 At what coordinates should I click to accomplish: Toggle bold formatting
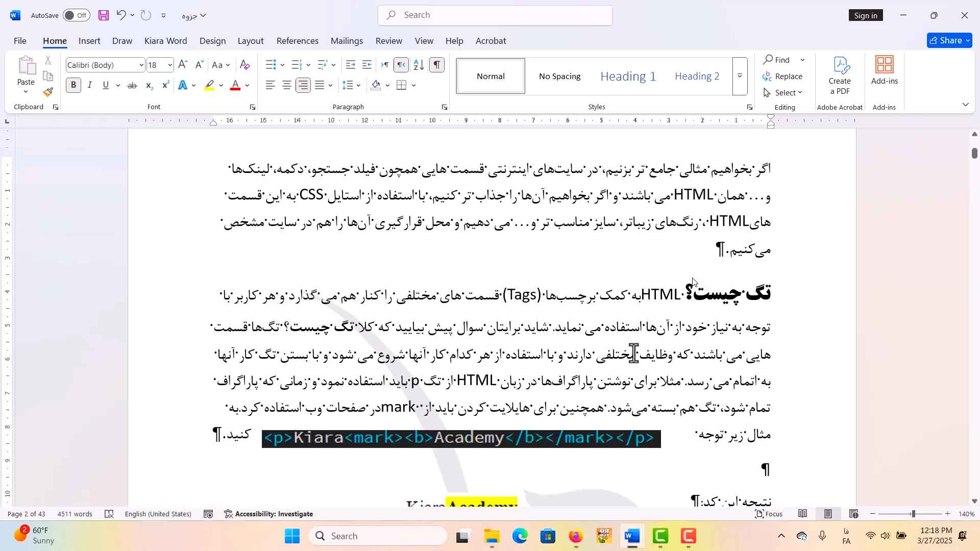73,85
